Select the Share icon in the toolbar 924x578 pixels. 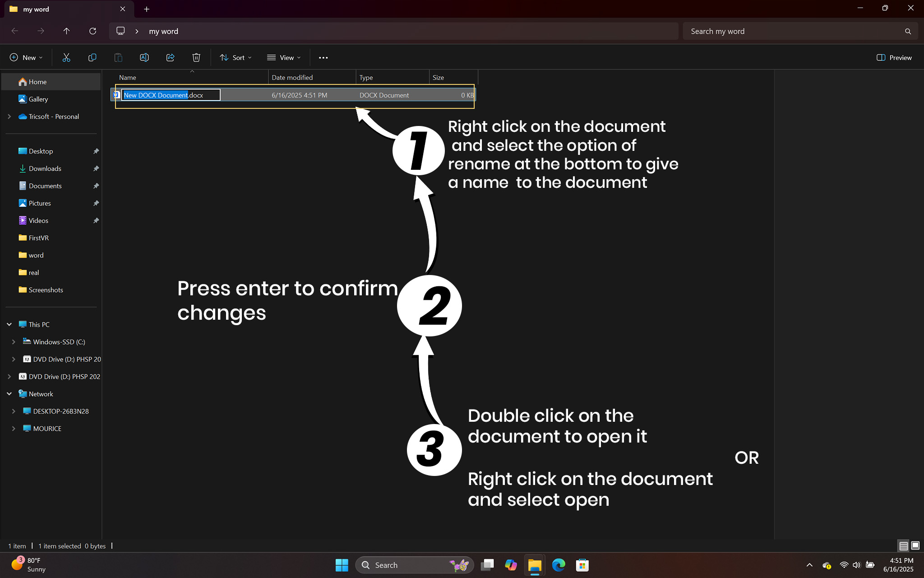click(x=170, y=57)
